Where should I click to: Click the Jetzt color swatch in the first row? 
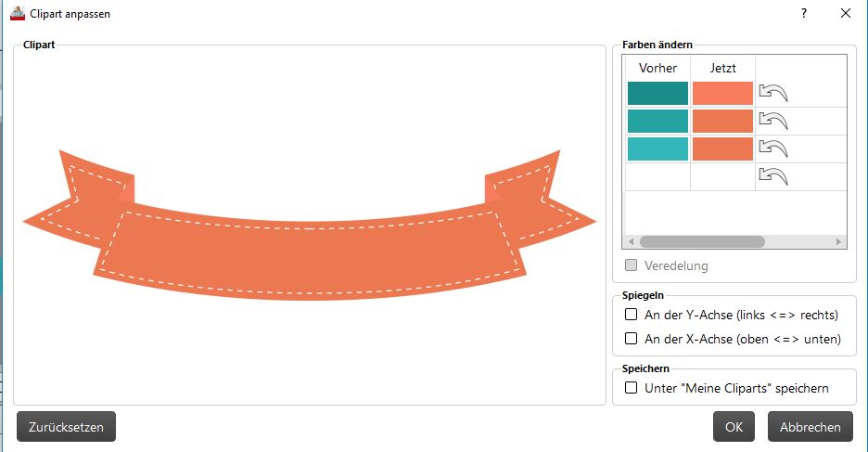(722, 93)
